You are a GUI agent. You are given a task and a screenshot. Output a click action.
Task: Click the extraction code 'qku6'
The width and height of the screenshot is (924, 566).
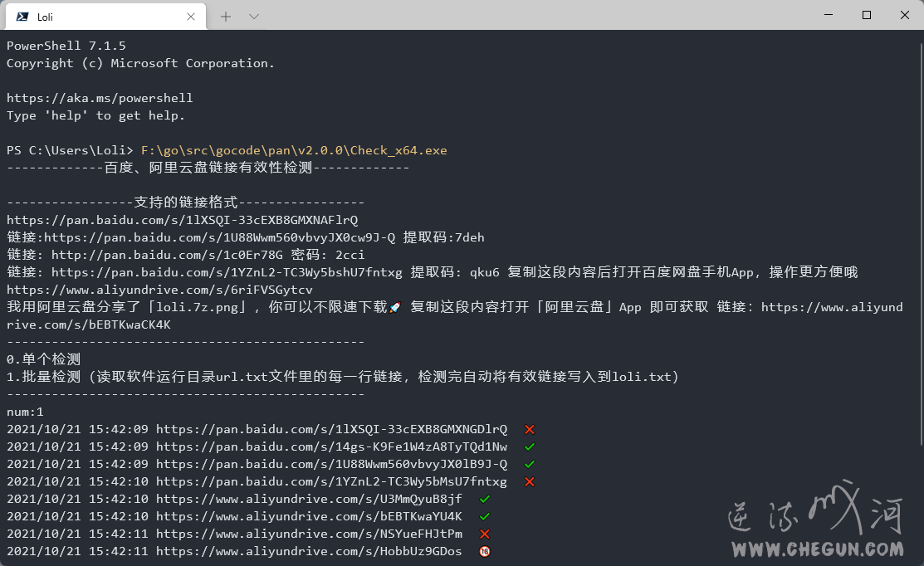pos(484,272)
